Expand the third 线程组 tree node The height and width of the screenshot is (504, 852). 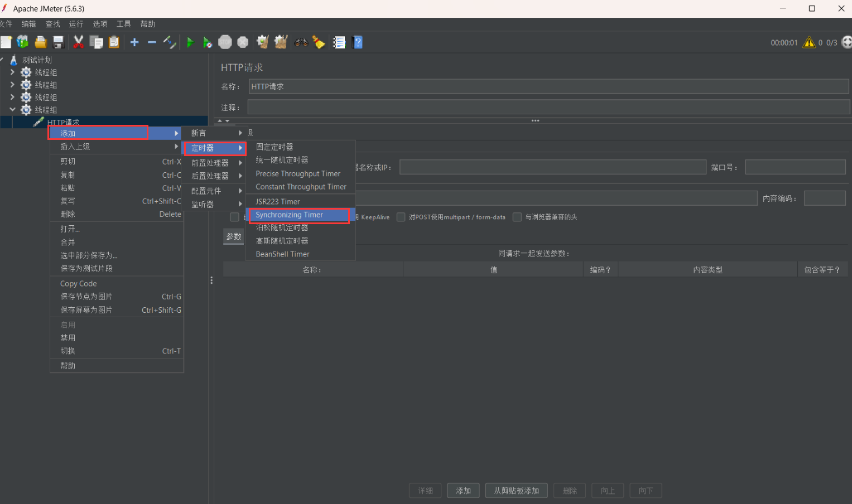point(12,97)
